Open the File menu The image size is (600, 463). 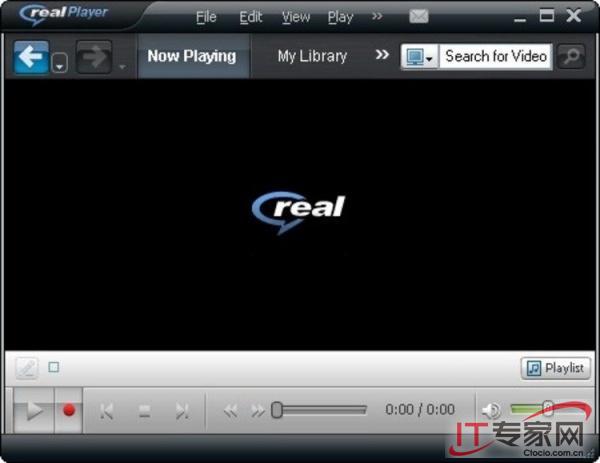(x=206, y=17)
